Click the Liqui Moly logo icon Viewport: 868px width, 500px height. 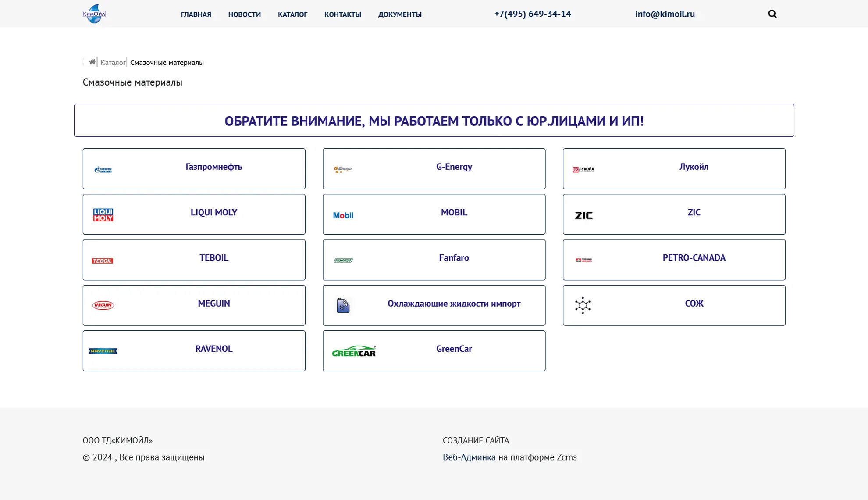pyautogui.click(x=103, y=215)
